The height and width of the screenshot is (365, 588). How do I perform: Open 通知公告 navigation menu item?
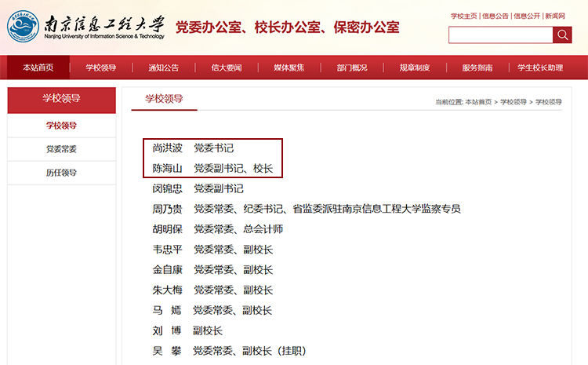tap(164, 68)
